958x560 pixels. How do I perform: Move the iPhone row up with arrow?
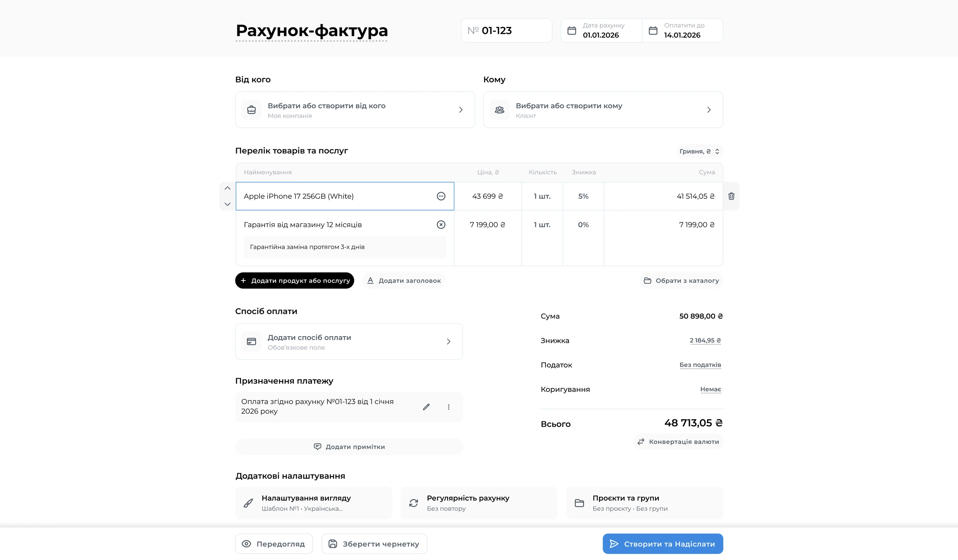[227, 188]
